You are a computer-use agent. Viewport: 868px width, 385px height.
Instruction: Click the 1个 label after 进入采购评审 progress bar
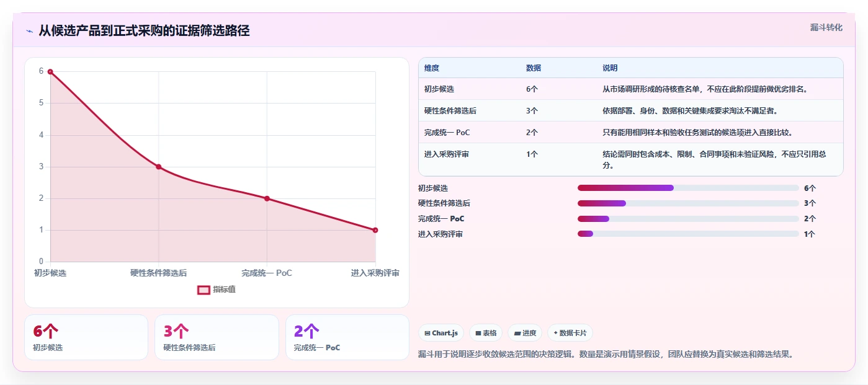point(810,234)
